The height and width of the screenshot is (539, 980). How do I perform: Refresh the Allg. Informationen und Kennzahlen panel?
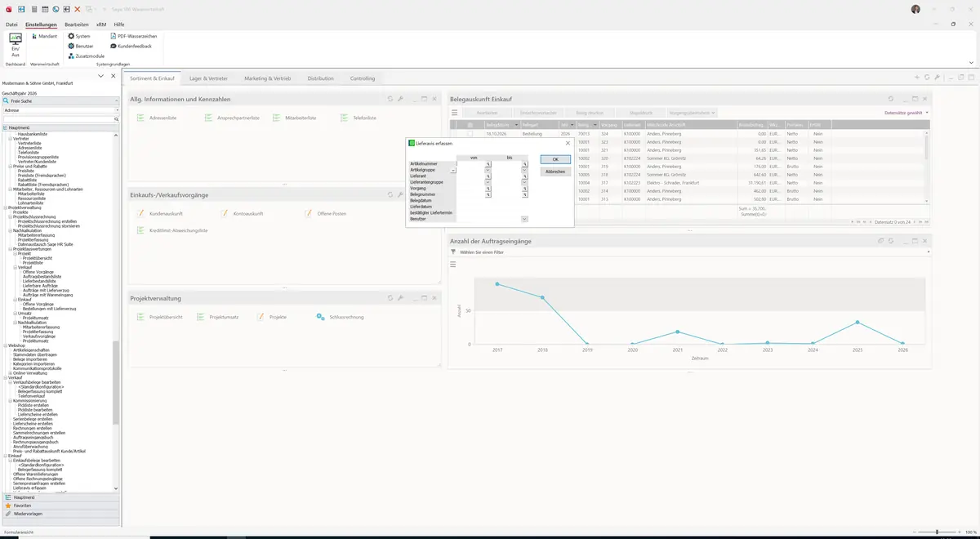click(390, 99)
